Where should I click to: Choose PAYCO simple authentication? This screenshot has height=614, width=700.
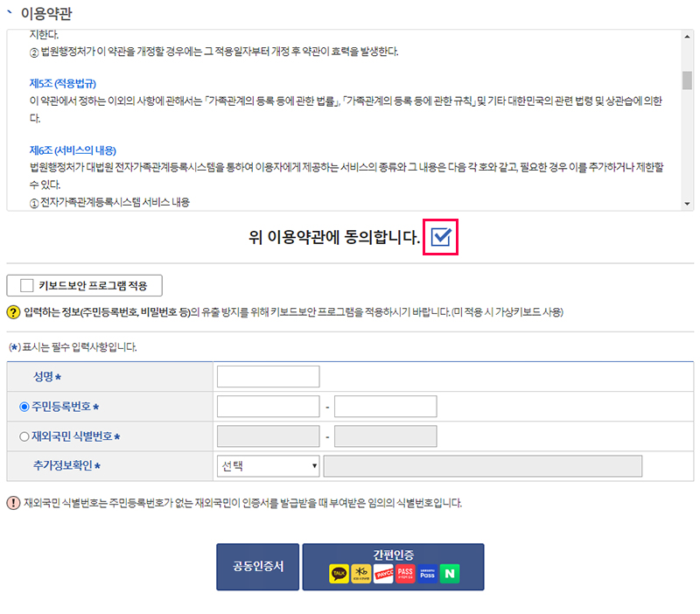(382, 574)
